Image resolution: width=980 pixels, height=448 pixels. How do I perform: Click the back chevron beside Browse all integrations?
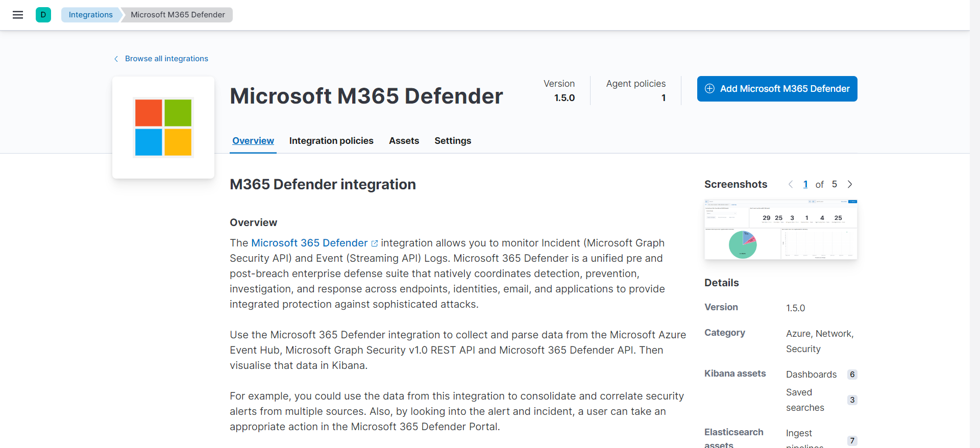tap(116, 59)
